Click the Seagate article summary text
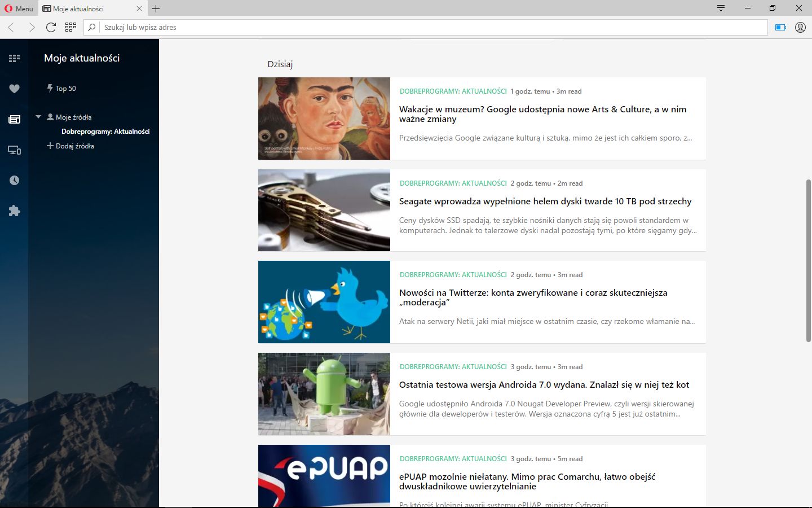812x508 pixels. pos(548,225)
